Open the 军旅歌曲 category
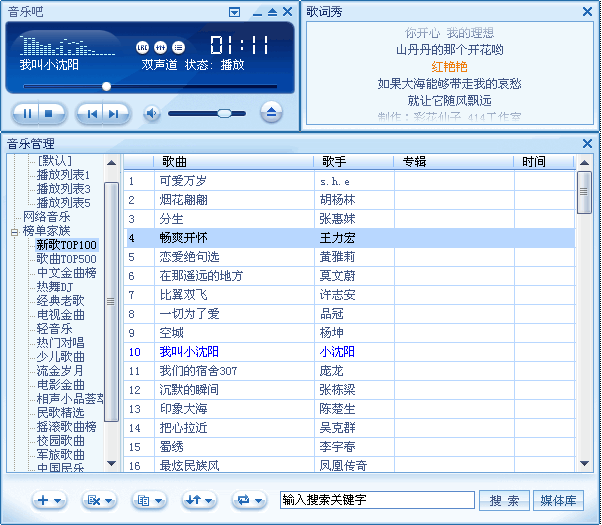The width and height of the screenshot is (602, 525). coord(60,455)
